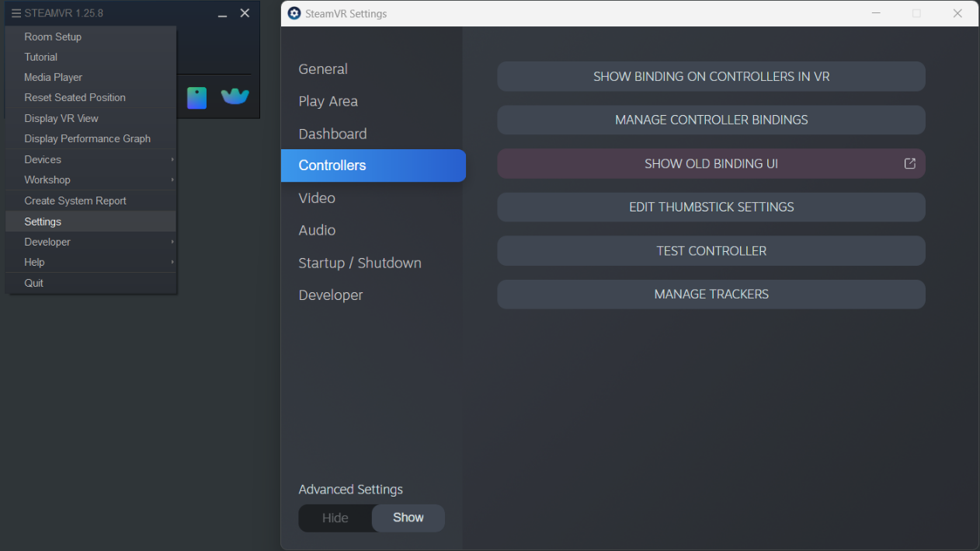Click the SteamVR logo in Settings title bar
The image size is (980, 551).
[294, 13]
